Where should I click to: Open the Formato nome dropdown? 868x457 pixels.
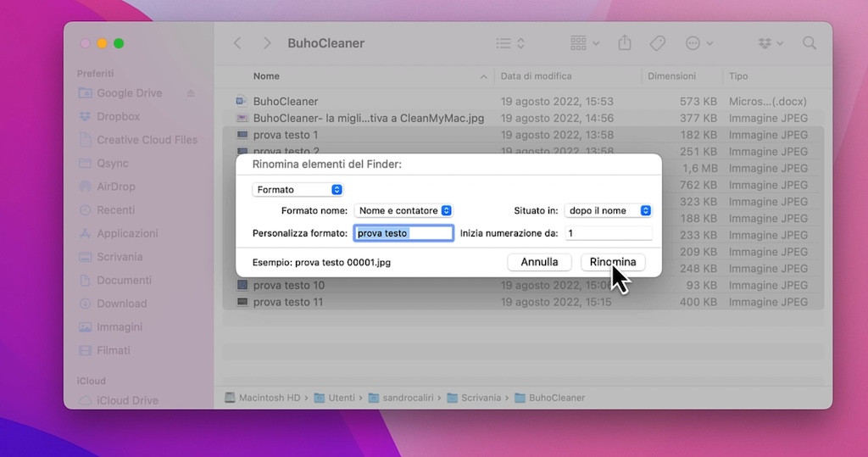point(403,210)
